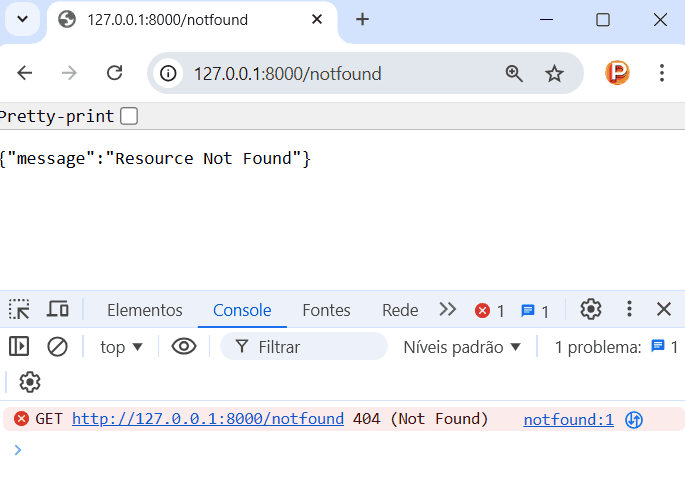Create a live expression with eye icon
Screen dimensions: 685x493
[183, 347]
